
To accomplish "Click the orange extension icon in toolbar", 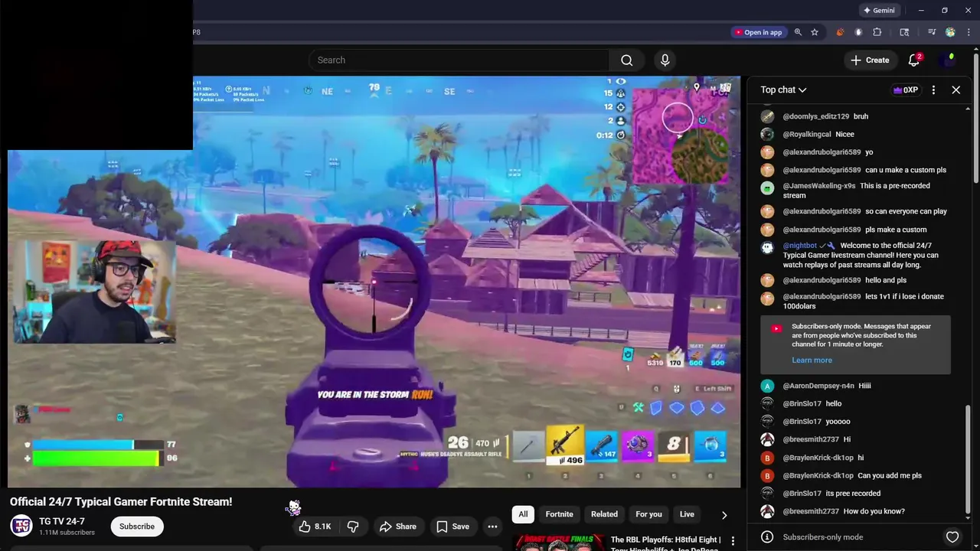I will (x=840, y=32).
